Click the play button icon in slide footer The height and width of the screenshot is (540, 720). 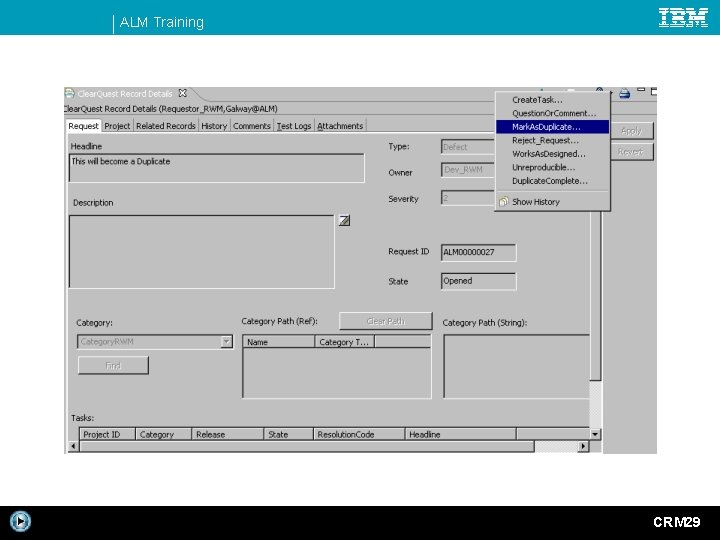[x=20, y=521]
